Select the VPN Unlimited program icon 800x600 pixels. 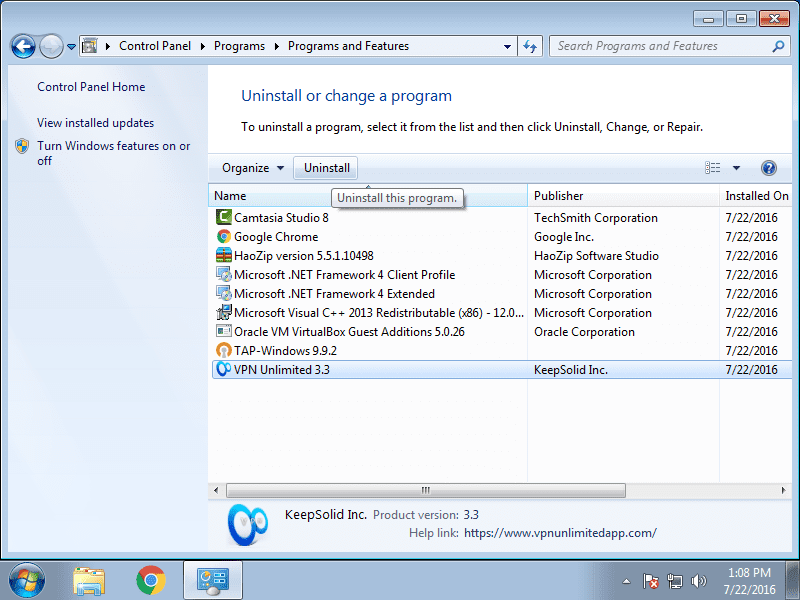tap(224, 369)
